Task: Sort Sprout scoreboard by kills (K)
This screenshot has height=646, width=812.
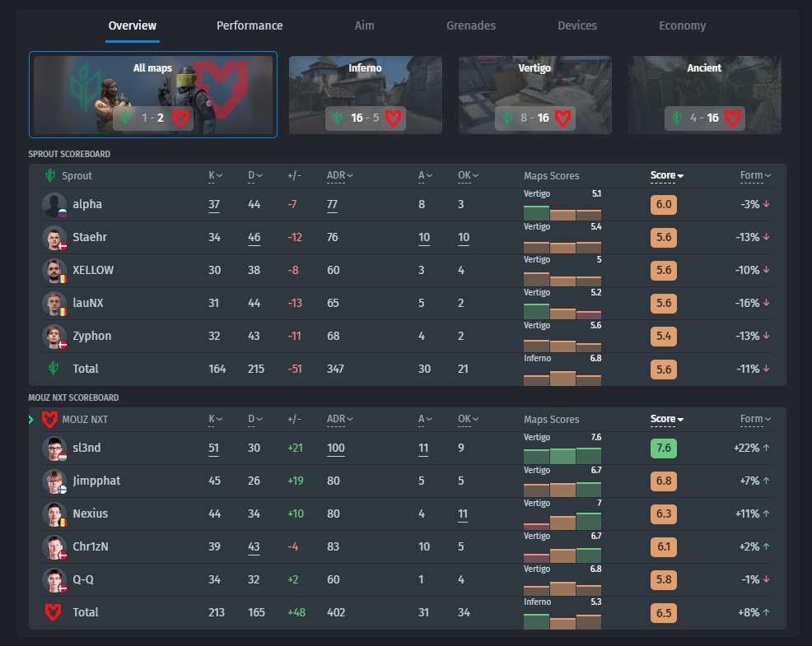Action: click(216, 175)
